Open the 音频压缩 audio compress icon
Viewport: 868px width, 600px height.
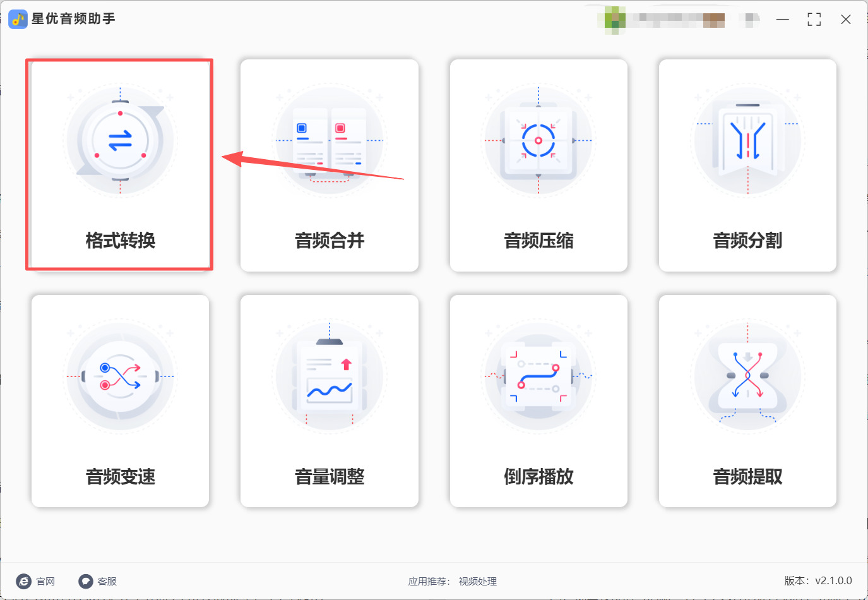(x=538, y=140)
